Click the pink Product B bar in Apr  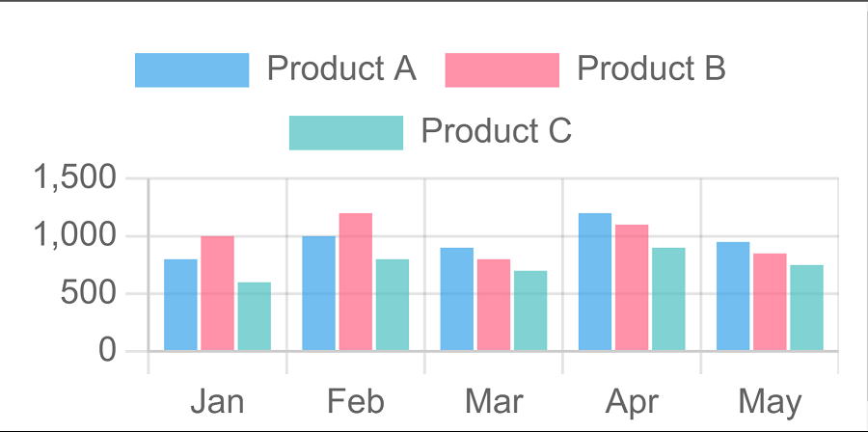click(x=632, y=287)
